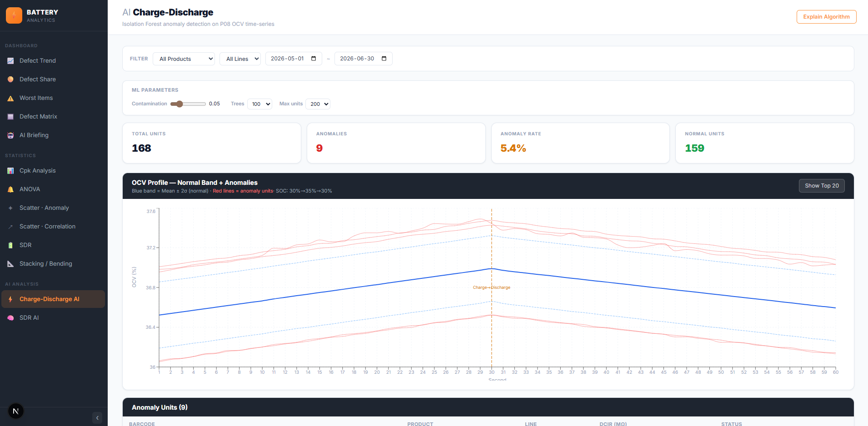Click the Defect Share pie icon
Image resolution: width=868 pixels, height=426 pixels.
(x=10, y=79)
